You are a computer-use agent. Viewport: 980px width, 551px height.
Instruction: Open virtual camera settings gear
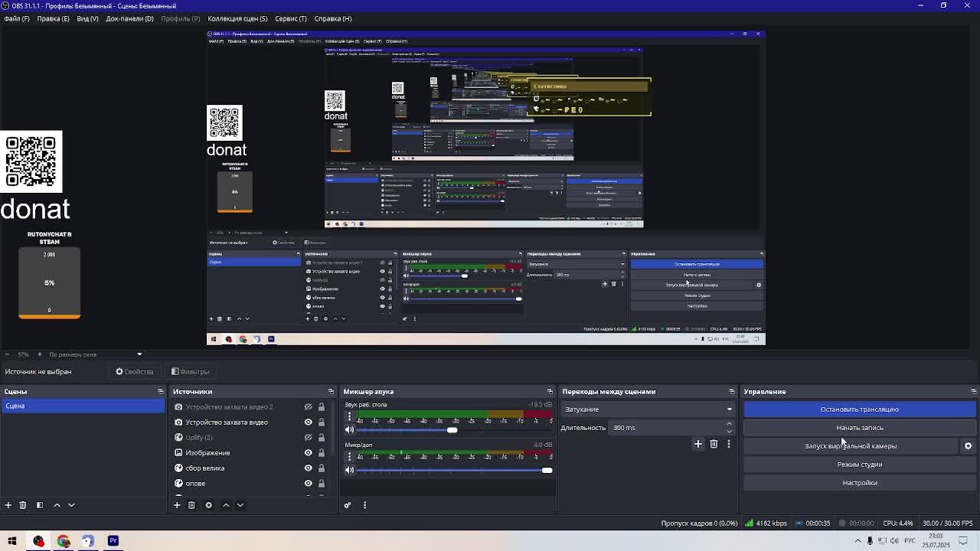(968, 446)
